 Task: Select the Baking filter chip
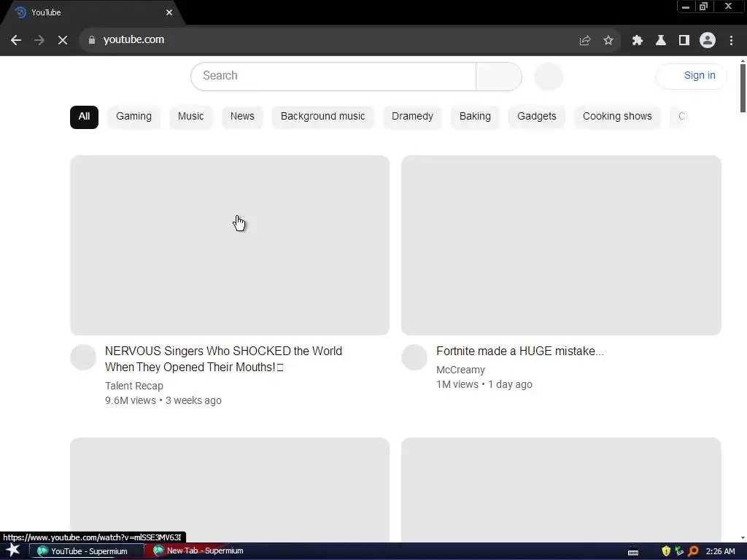coord(475,117)
